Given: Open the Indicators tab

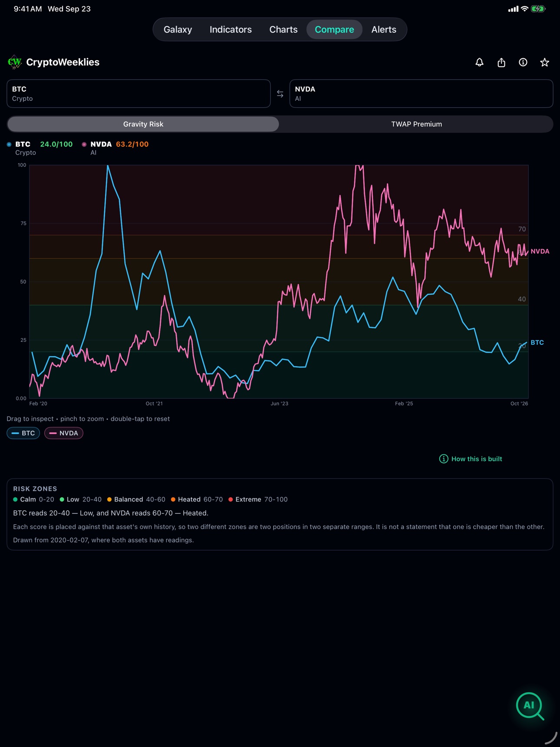Looking at the screenshot, I should tap(231, 30).
